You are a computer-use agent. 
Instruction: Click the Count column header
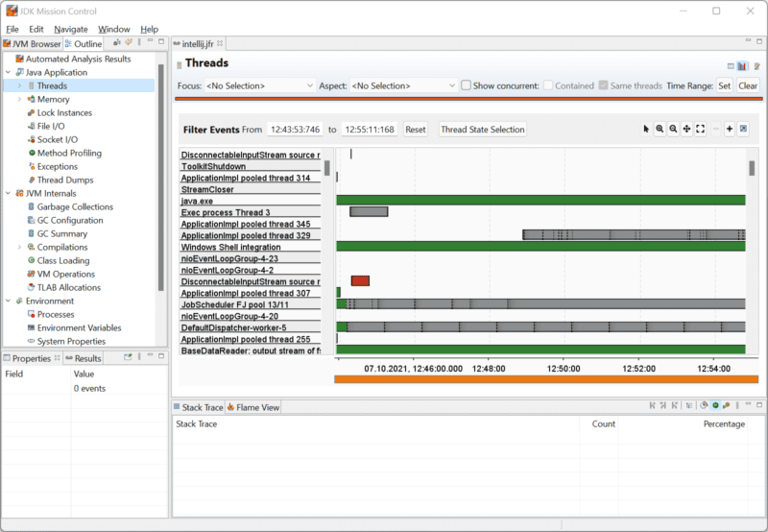coord(604,423)
